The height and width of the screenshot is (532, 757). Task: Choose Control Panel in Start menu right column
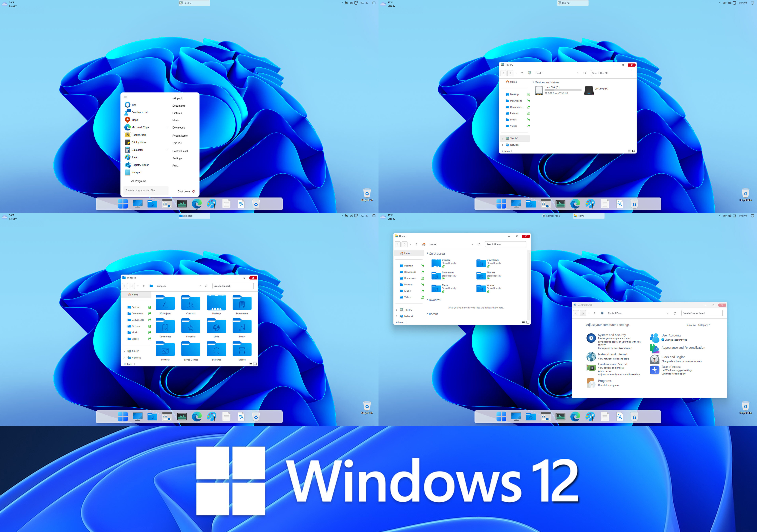180,151
